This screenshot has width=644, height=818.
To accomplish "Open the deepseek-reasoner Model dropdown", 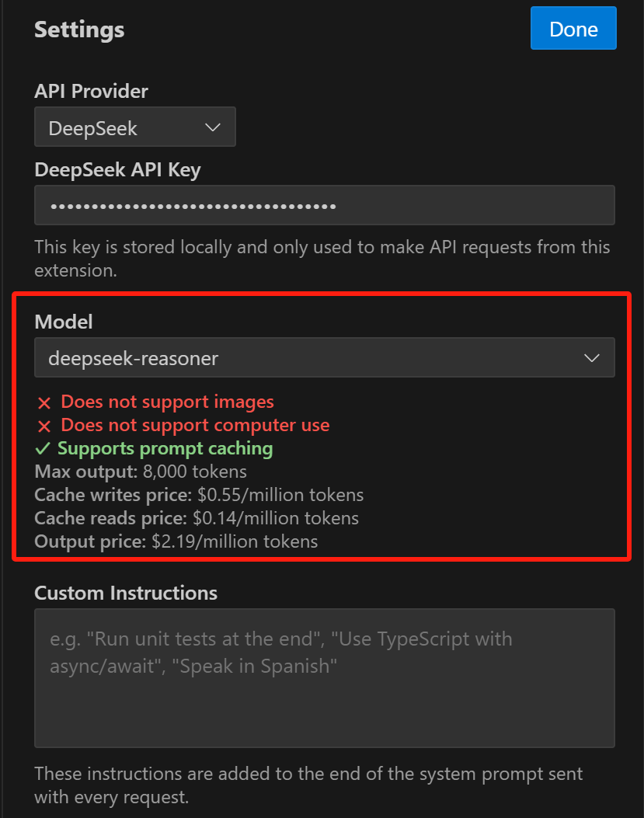I will point(325,357).
